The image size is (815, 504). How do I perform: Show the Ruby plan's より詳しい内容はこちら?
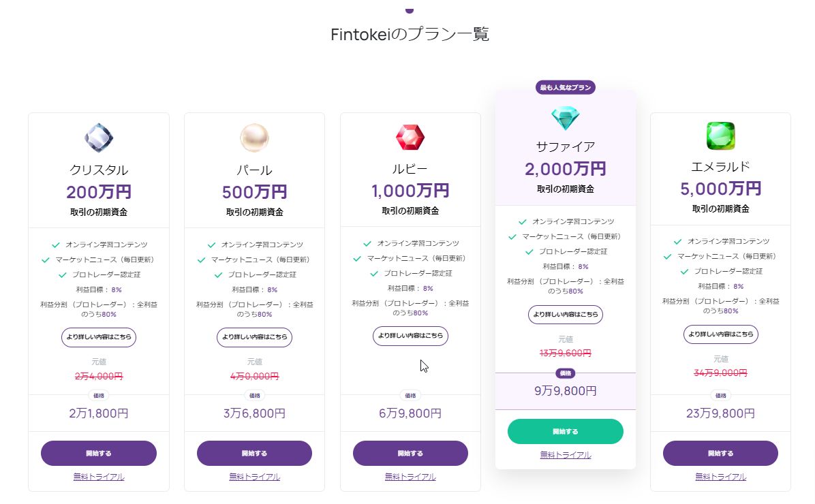(410, 336)
